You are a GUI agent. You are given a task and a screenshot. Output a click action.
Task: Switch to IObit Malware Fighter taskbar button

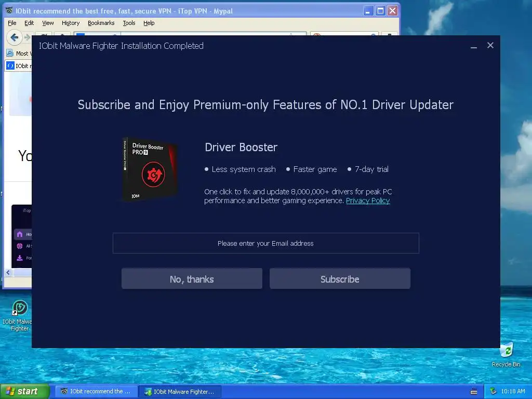pos(180,391)
